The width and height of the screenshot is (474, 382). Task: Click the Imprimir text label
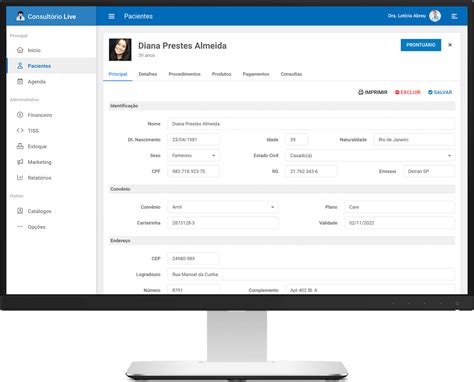pos(376,92)
